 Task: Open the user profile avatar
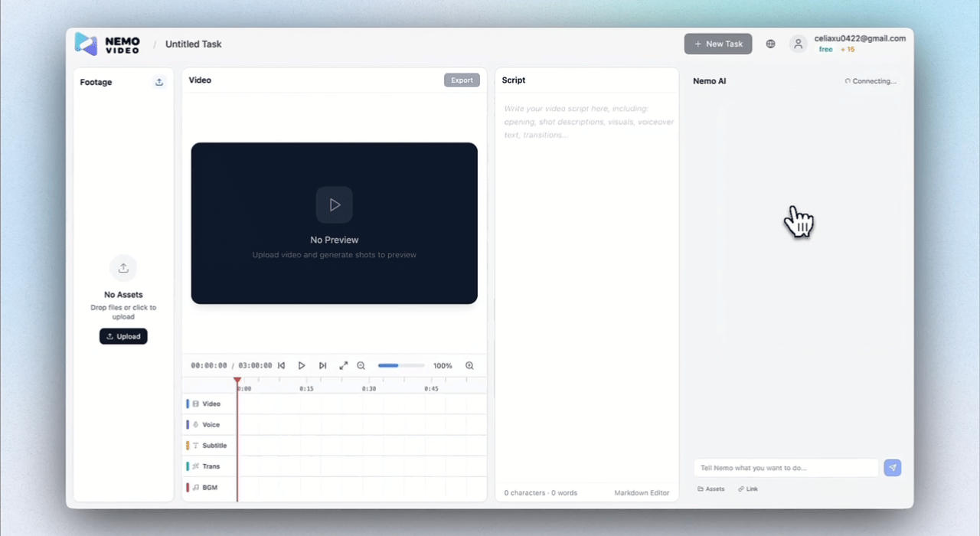click(x=798, y=44)
